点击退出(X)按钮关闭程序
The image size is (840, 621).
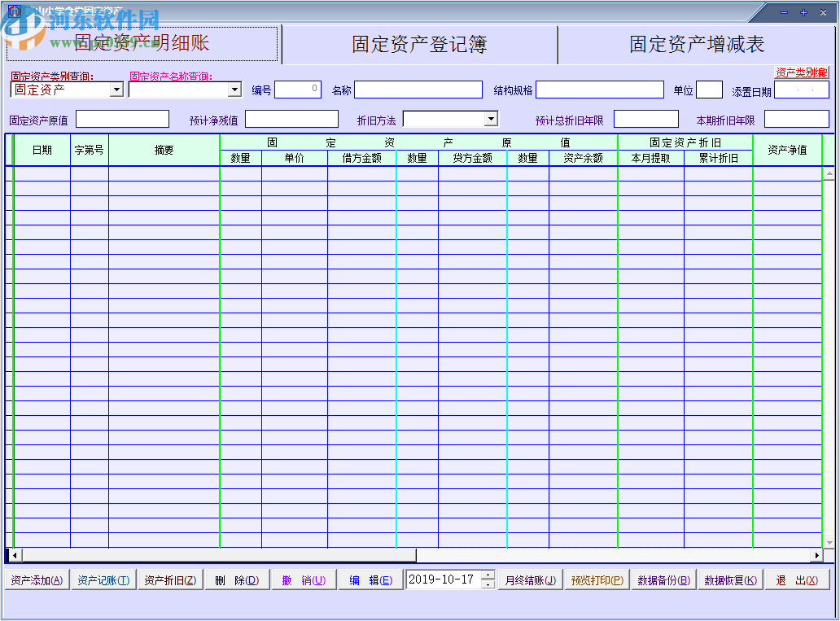(798, 579)
